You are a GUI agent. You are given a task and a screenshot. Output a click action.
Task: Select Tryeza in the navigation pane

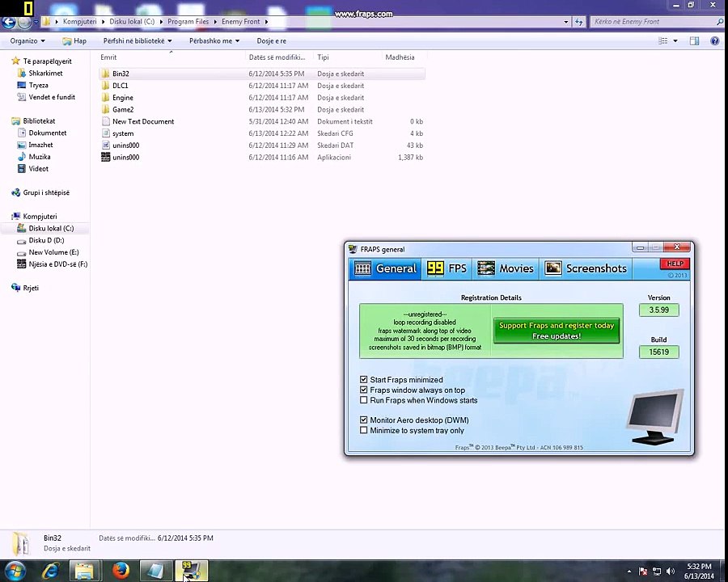(38, 85)
